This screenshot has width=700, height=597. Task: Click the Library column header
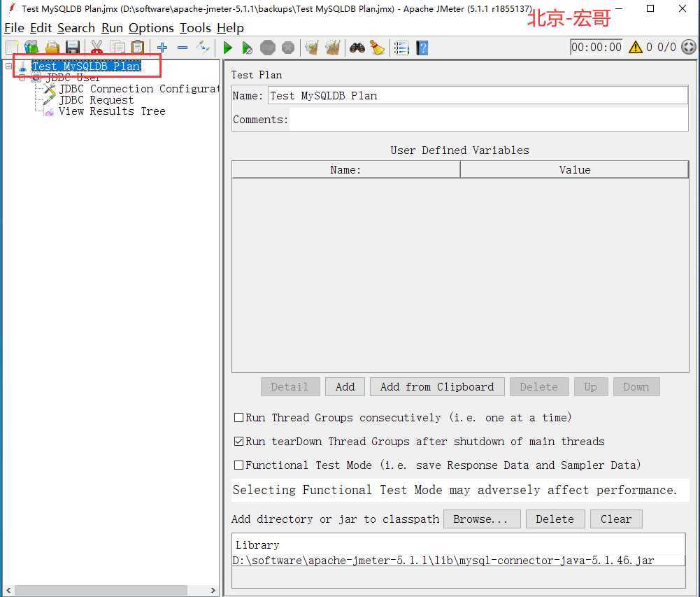tap(459, 545)
